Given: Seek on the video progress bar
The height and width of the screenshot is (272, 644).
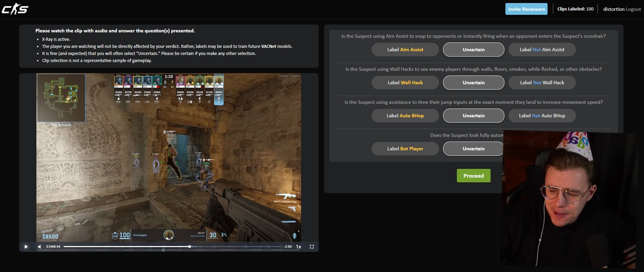Looking at the screenshot, I should 173,247.
